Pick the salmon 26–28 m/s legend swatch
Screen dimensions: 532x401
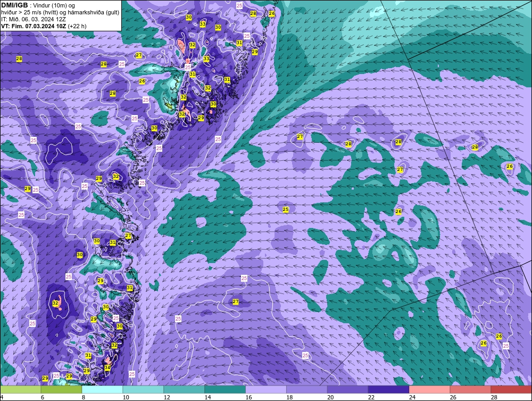(x=470, y=389)
